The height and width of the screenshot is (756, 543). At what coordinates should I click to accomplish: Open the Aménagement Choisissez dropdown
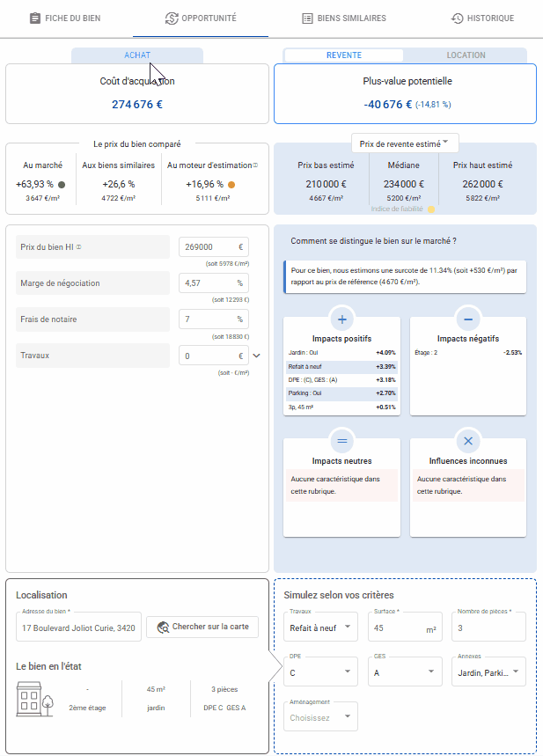(320, 717)
